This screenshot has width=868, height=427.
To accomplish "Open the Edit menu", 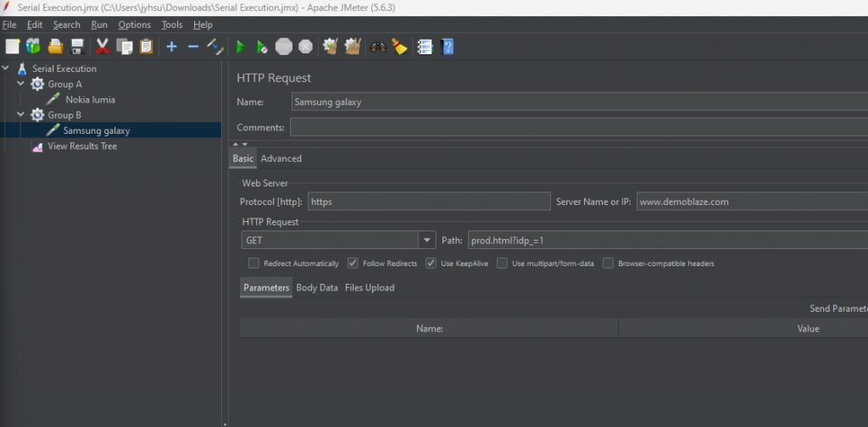I will [x=35, y=25].
